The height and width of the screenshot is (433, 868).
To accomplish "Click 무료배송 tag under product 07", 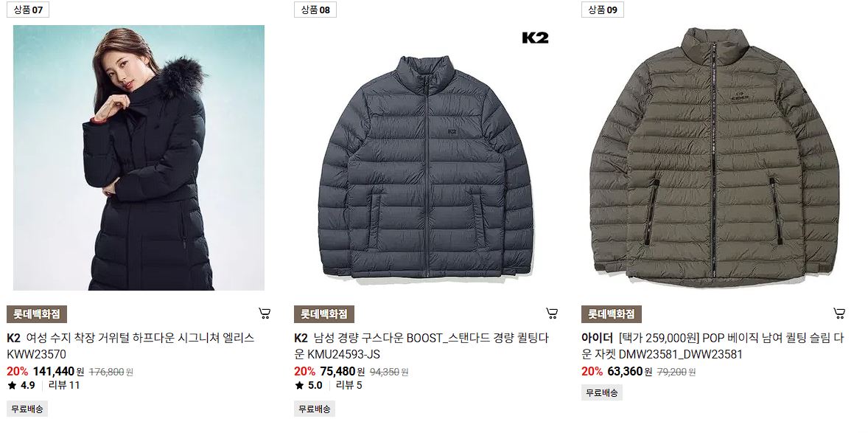I will pos(27,409).
